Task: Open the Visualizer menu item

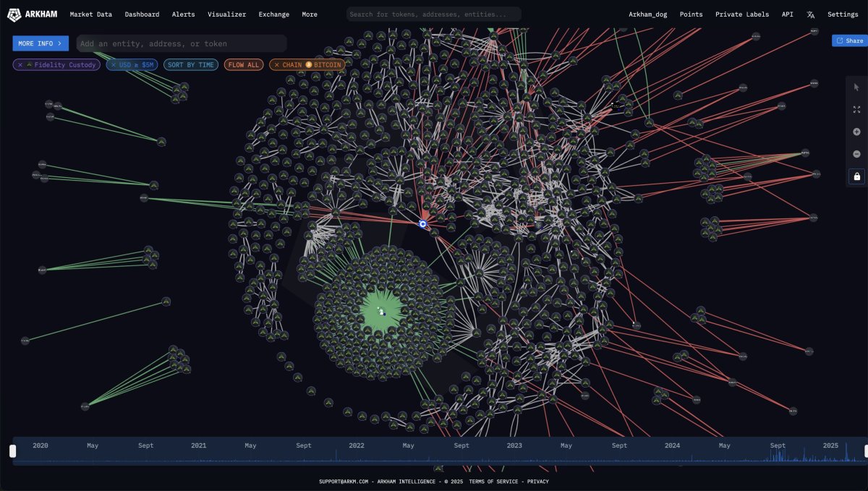Action: tap(226, 14)
